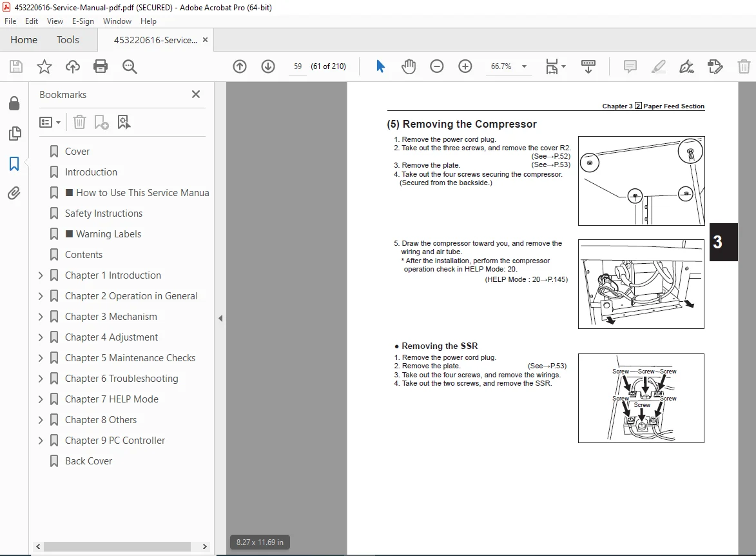Open the Window menu

(x=117, y=21)
